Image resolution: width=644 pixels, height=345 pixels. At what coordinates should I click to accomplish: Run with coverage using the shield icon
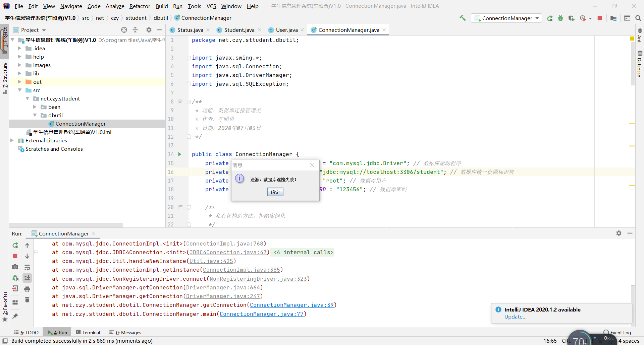[x=571, y=18]
